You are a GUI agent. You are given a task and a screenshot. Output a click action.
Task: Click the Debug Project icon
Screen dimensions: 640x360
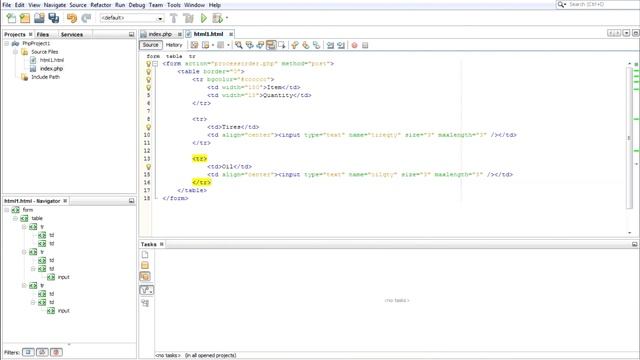[x=217, y=18]
